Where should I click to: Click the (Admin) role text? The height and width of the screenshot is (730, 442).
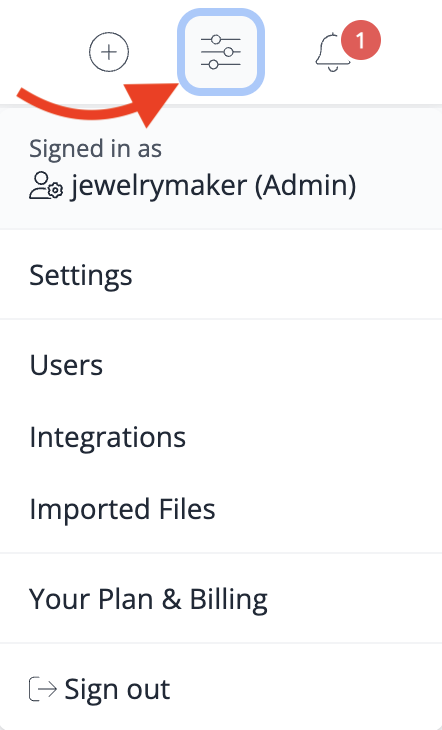click(x=306, y=186)
